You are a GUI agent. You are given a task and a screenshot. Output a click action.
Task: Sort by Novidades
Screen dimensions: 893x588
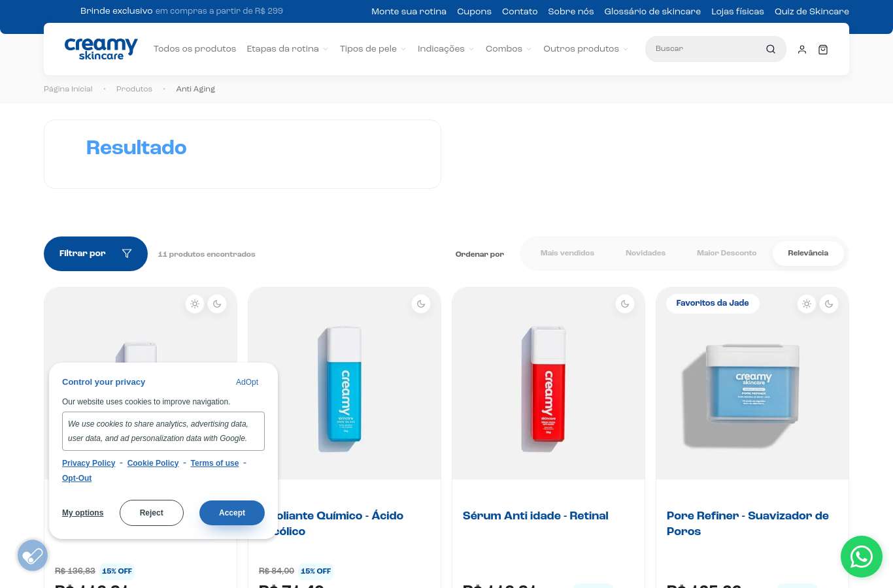[x=645, y=253]
